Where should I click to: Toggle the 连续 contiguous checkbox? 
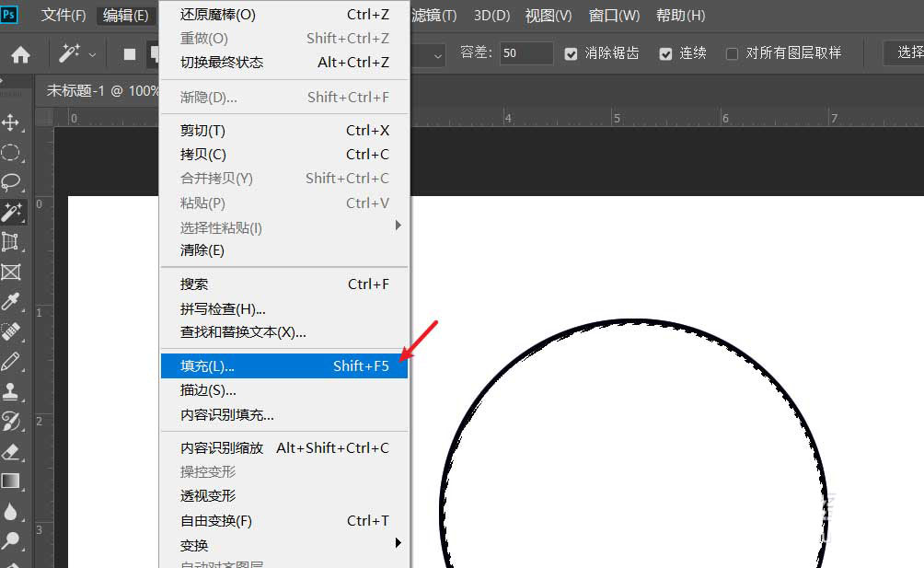(665, 54)
